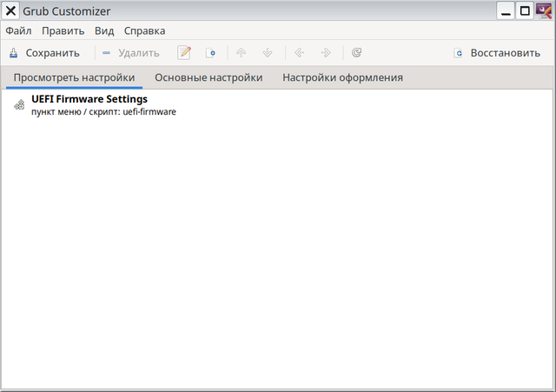Minimize the Grub Customizer window
The height and width of the screenshot is (392, 556).
506,11
